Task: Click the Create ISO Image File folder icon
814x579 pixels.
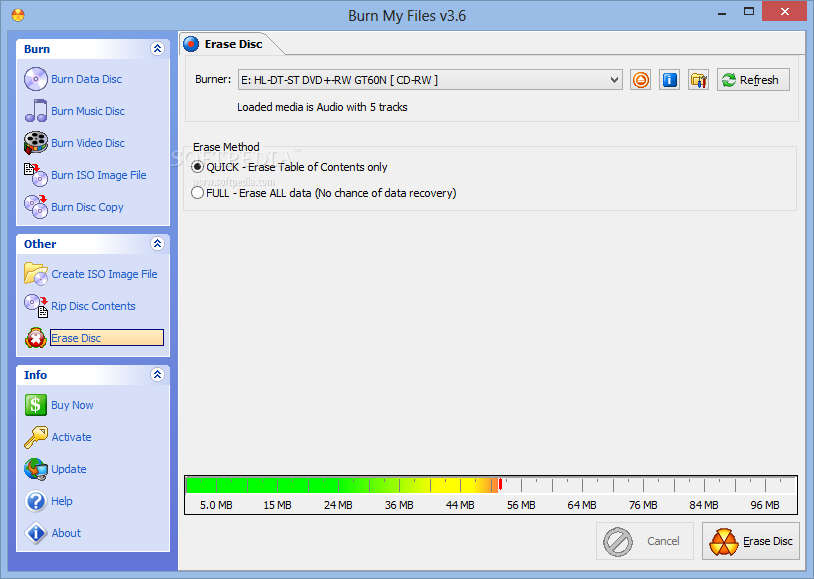Action: [36, 274]
